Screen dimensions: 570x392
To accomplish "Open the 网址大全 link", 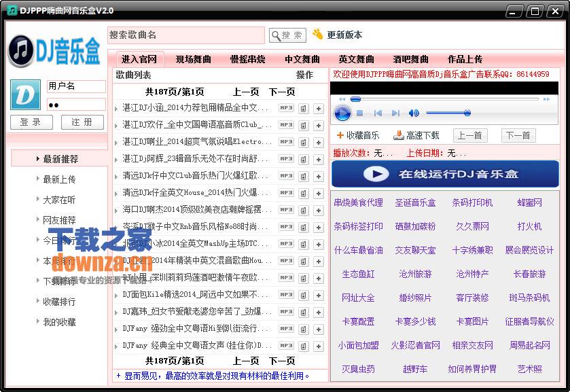I will pyautogui.click(x=358, y=298).
